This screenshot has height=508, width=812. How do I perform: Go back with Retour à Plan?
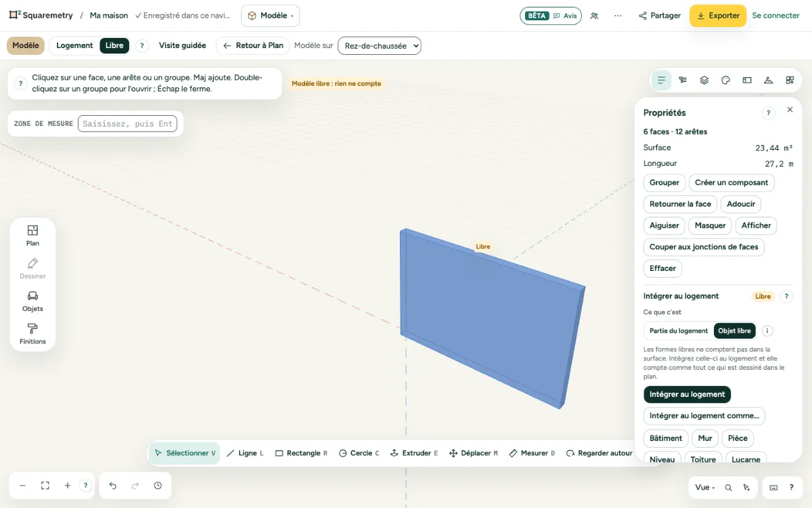[253, 45]
